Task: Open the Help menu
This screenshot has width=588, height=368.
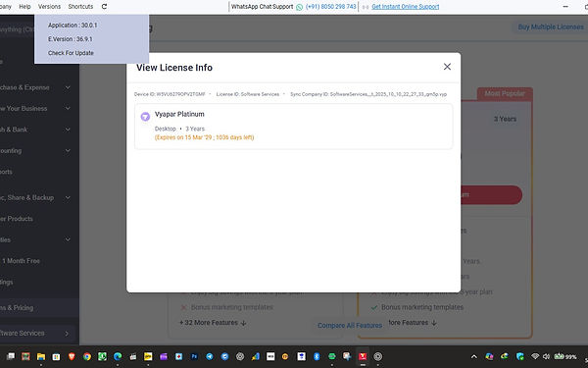Action: [x=24, y=7]
